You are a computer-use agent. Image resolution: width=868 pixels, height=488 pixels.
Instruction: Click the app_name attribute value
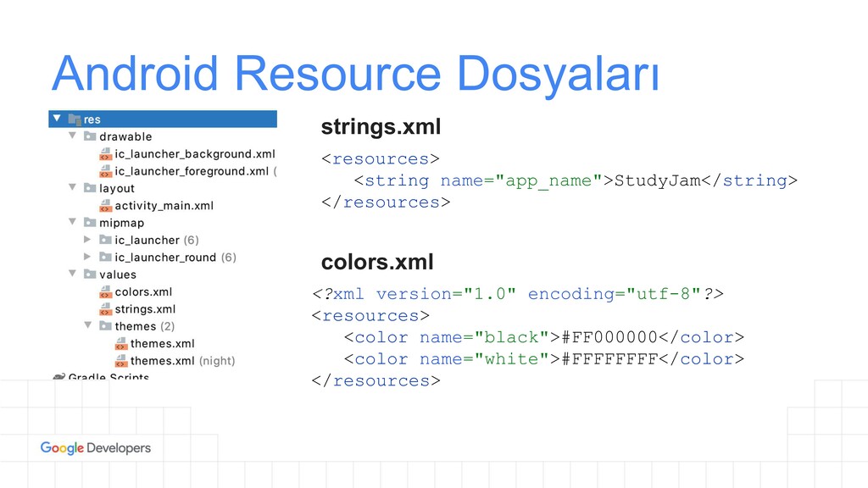[548, 181]
